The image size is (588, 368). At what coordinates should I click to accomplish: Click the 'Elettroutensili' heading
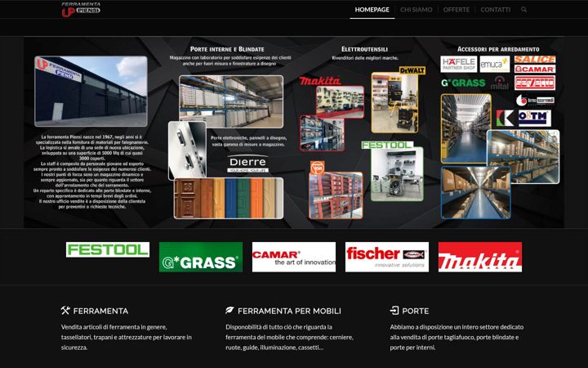[365, 49]
